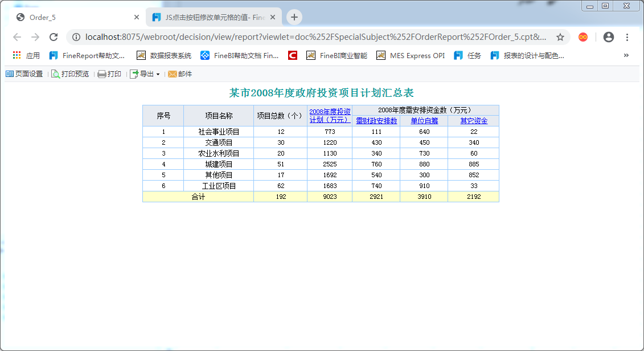
Task: Click the 项目名称 column header
Action: point(219,116)
